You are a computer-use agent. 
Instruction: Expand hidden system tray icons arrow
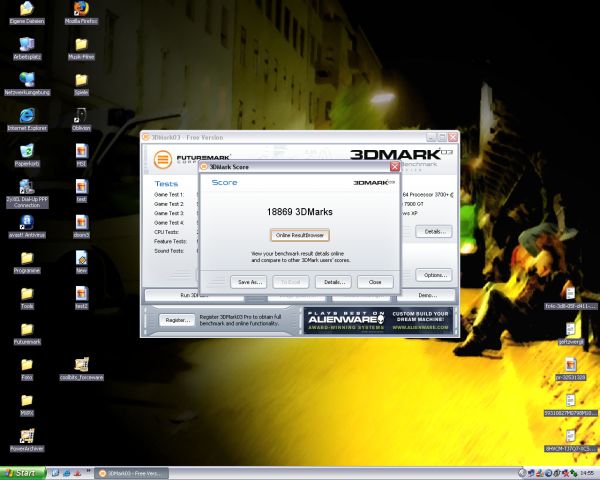522,473
